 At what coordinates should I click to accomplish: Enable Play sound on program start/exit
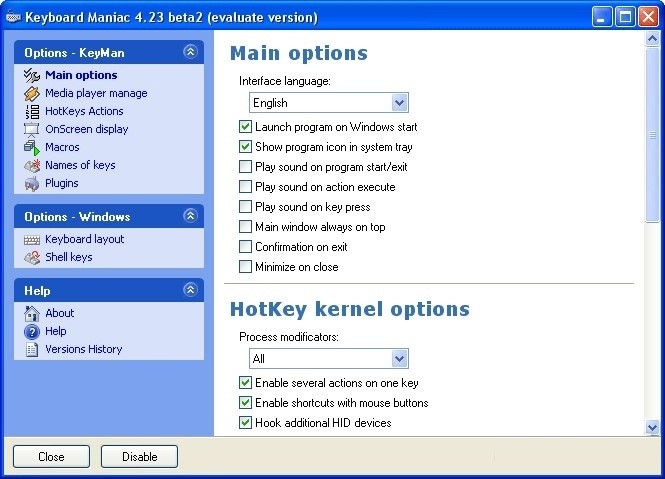pyautogui.click(x=245, y=167)
